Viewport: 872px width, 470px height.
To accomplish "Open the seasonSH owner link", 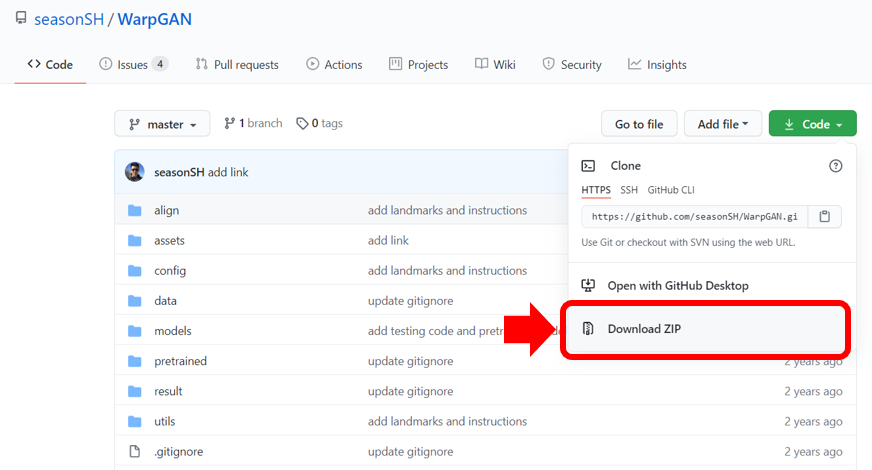I will (x=69, y=19).
